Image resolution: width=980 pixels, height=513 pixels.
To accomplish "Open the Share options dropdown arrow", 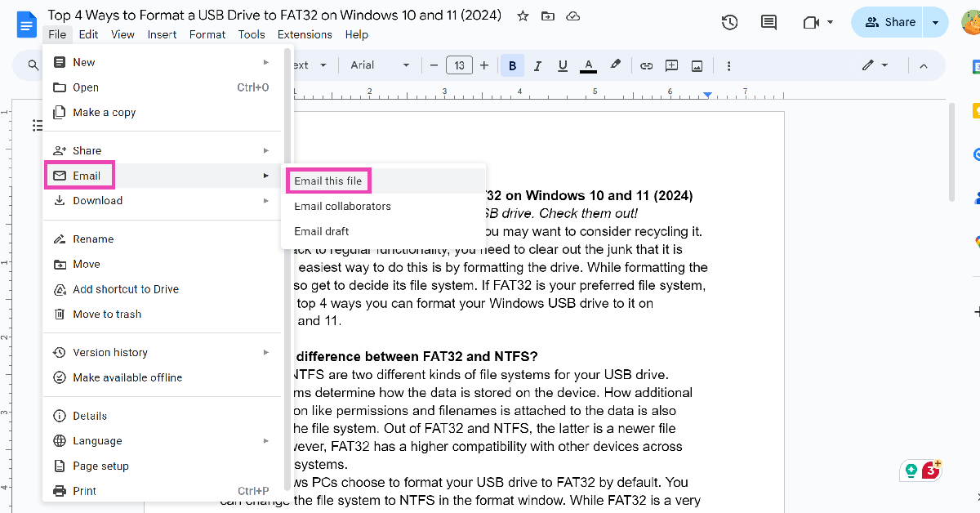I will [936, 23].
